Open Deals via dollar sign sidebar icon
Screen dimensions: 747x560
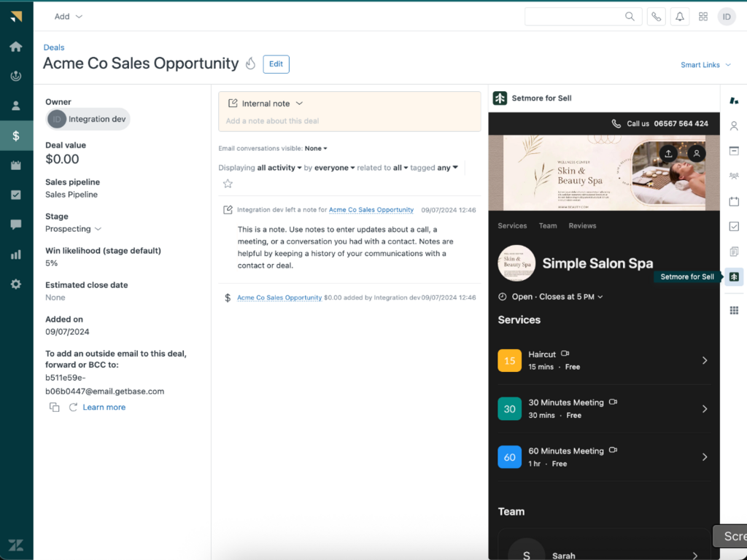tap(16, 136)
